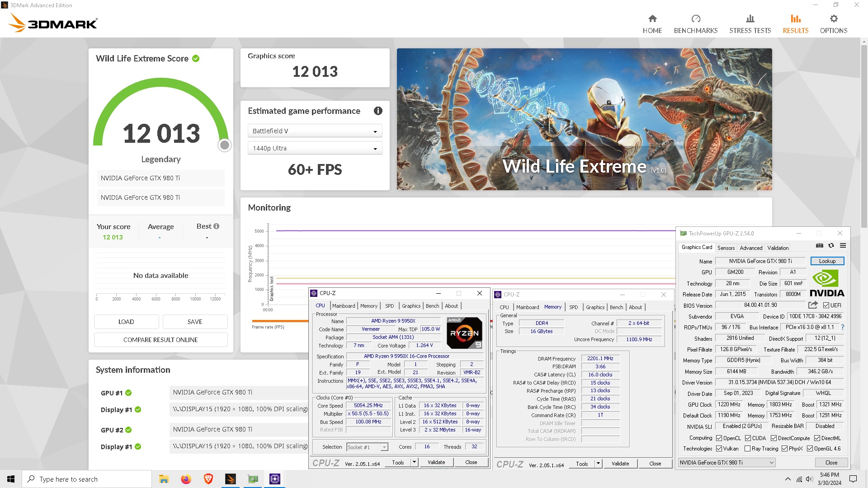Image resolution: width=868 pixels, height=488 pixels.
Task: Open the 1440p Ultra resolution dropdown
Action: tap(315, 148)
